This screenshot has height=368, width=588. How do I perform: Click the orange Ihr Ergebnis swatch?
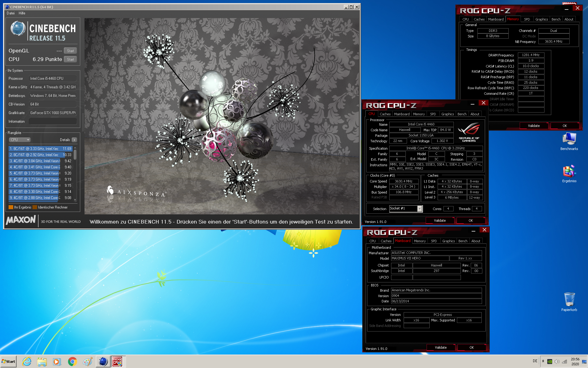tap(11, 207)
